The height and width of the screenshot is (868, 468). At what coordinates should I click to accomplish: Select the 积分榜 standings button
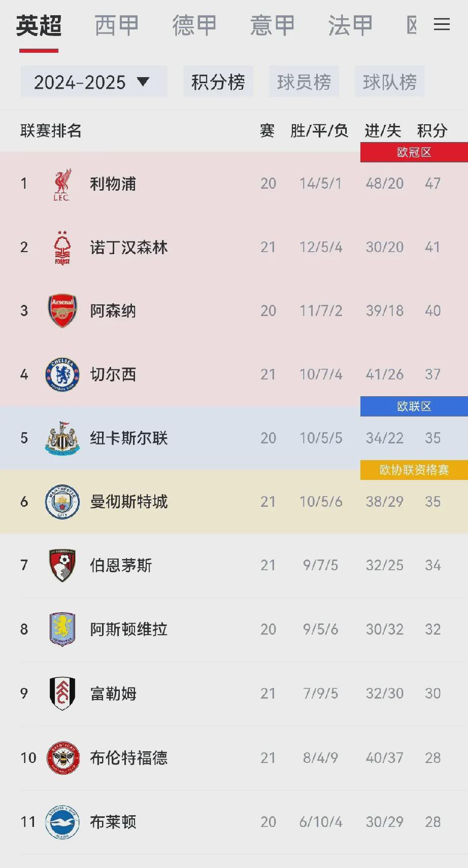click(x=218, y=82)
